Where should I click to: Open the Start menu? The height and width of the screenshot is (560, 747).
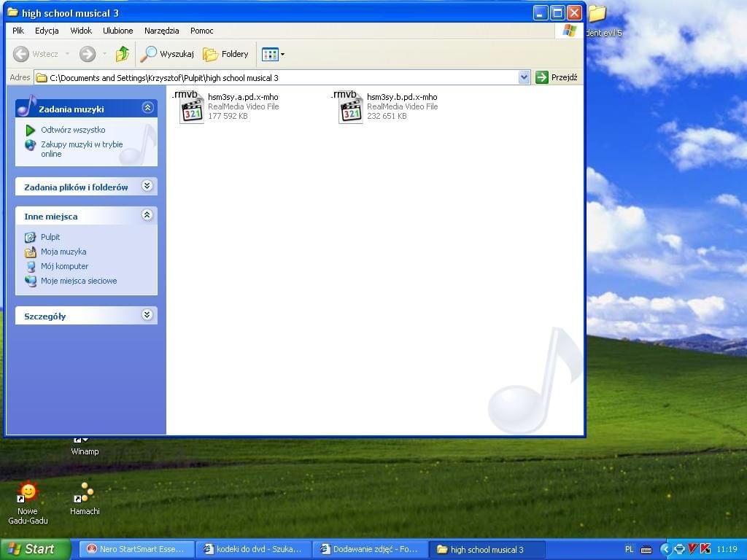[x=35, y=549]
